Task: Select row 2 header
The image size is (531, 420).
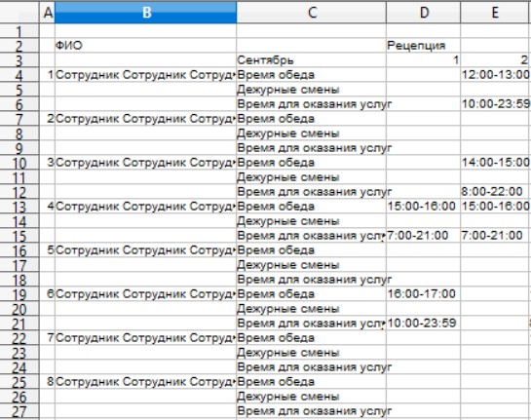Action: (x=19, y=46)
